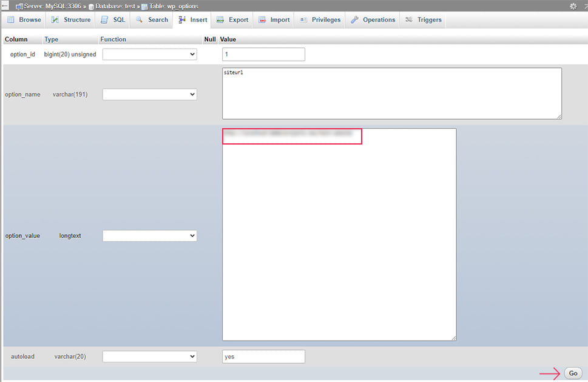Click the resize handle of option_name textarea
588x382 pixels.
click(559, 117)
